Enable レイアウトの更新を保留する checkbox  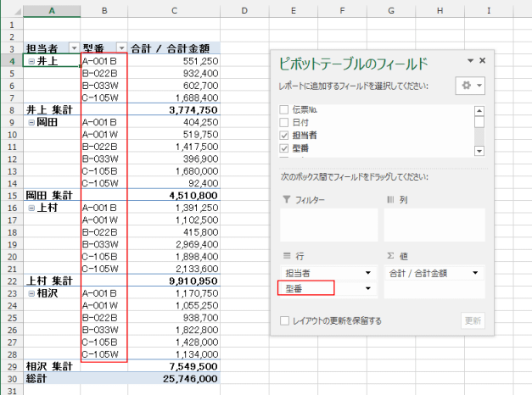[284, 320]
